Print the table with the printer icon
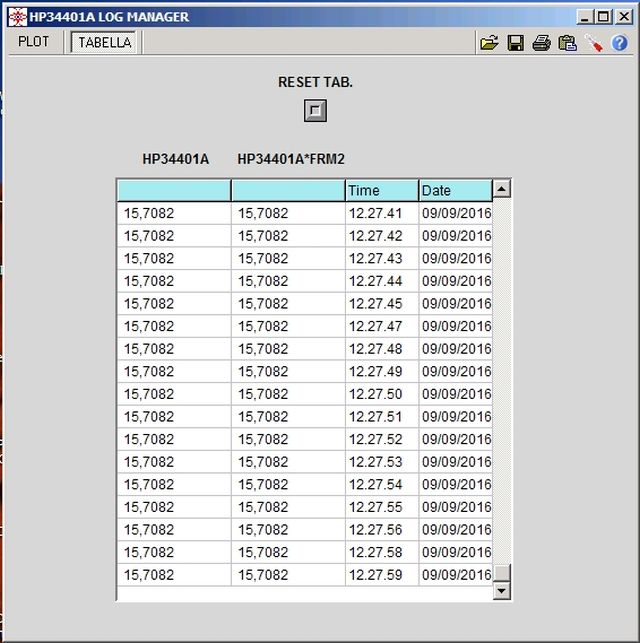 tap(541, 43)
